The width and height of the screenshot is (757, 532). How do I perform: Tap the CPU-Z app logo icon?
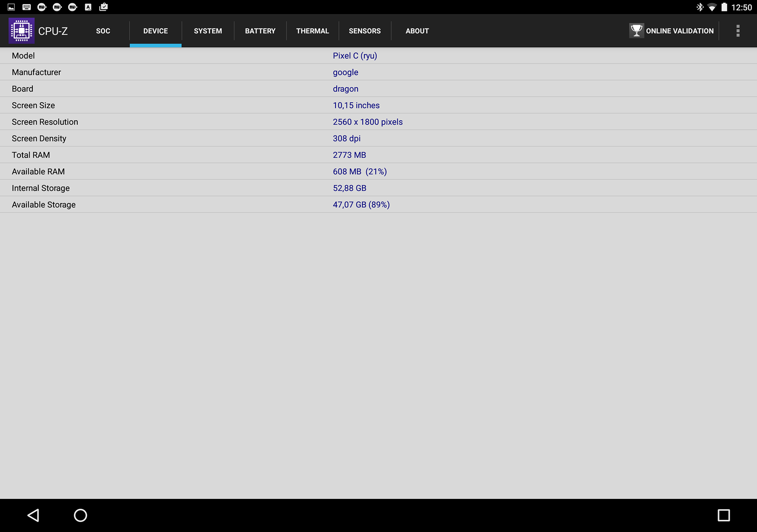pyautogui.click(x=21, y=31)
